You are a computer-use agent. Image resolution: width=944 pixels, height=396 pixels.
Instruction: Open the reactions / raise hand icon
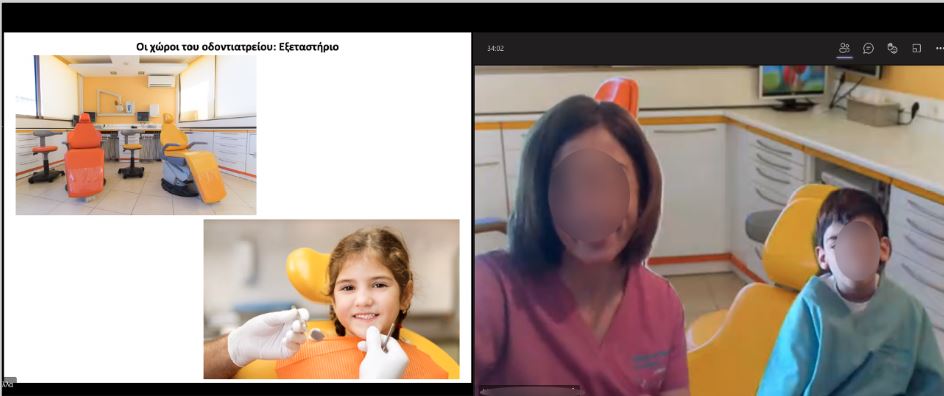892,48
